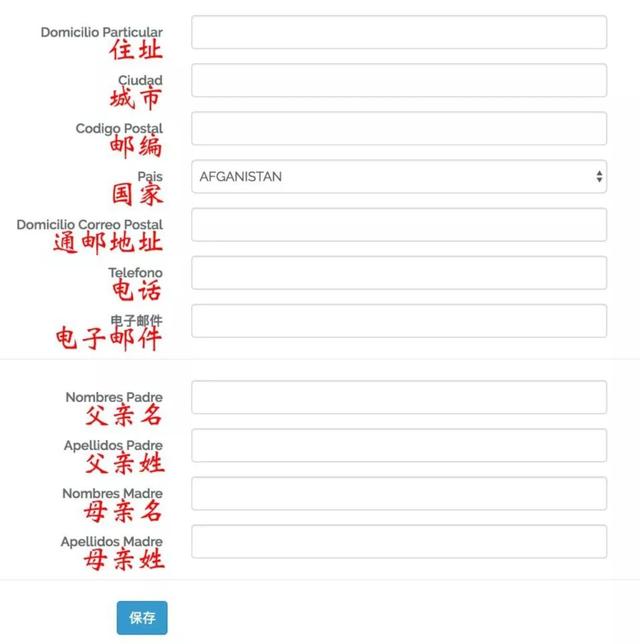The image size is (640, 644).
Task: Focus the Nombres Madre text box
Action: click(399, 493)
